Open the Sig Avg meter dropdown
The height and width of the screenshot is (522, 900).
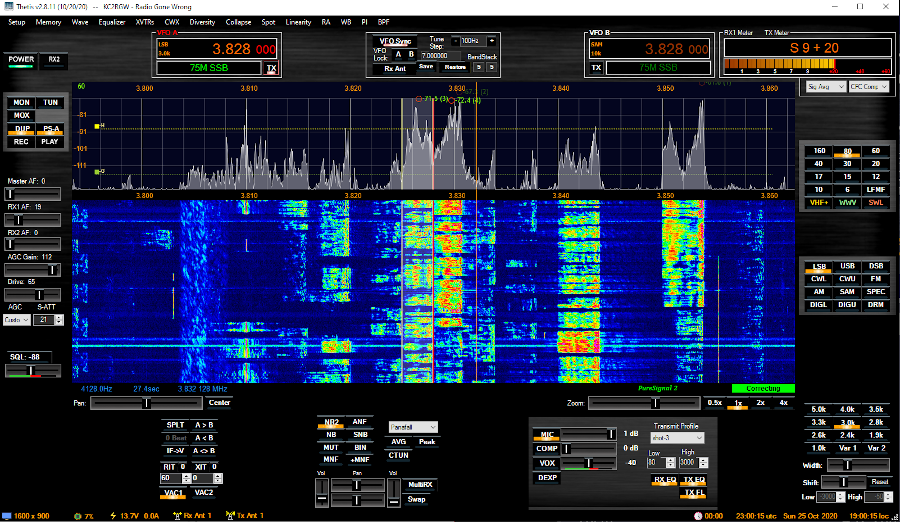pyautogui.click(x=825, y=87)
